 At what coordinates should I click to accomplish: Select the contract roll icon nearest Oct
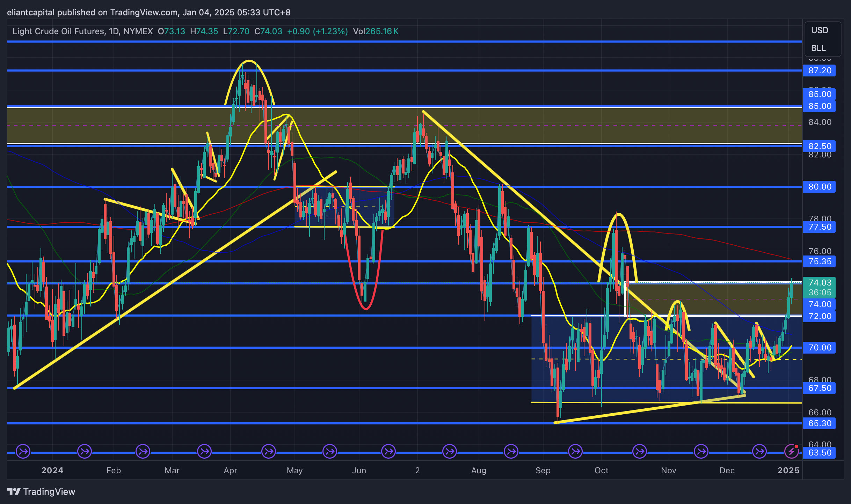click(x=575, y=451)
